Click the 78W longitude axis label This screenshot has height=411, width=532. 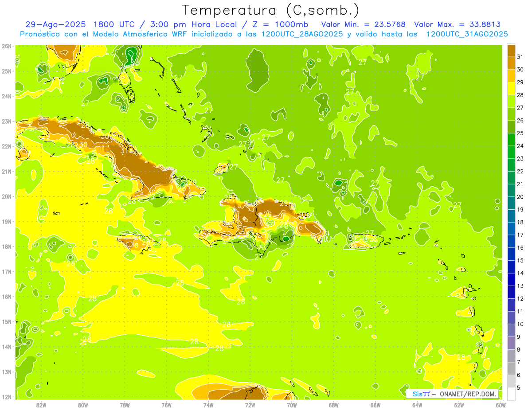coord(125,405)
